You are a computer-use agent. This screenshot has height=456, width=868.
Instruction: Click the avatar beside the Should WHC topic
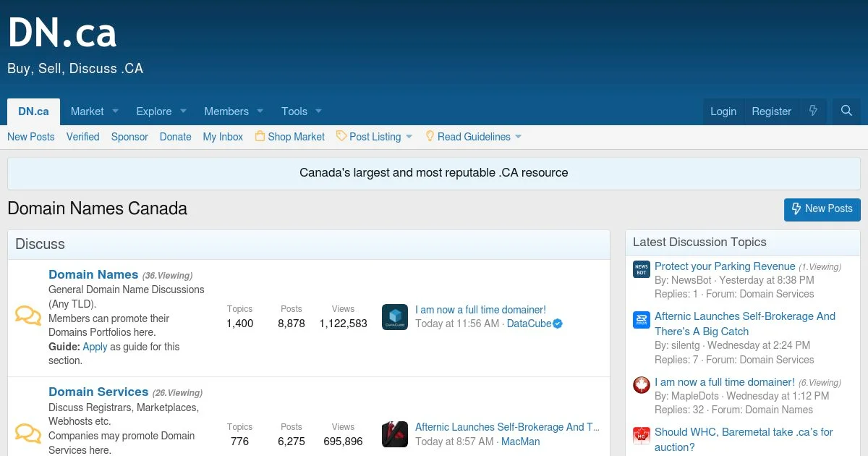(x=642, y=436)
